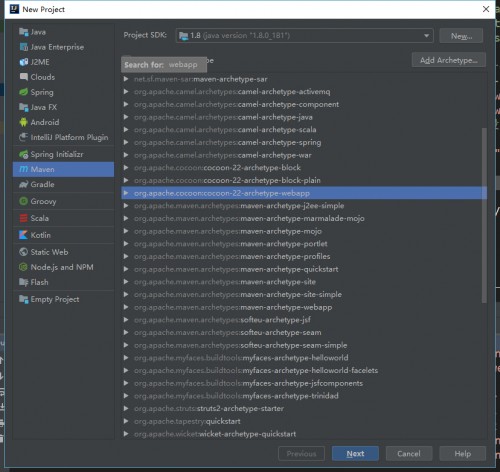Pick the Gradle elephant icon
Image resolution: width=500 pixels, height=472 pixels.
point(23,184)
